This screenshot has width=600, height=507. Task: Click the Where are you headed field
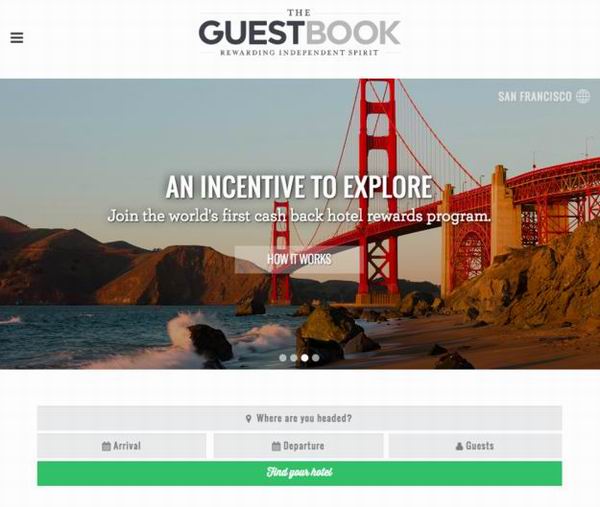coord(300,418)
